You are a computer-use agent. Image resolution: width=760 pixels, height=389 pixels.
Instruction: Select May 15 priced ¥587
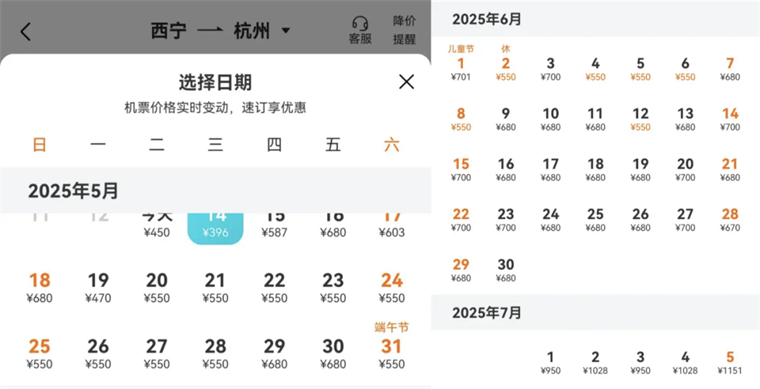274,227
